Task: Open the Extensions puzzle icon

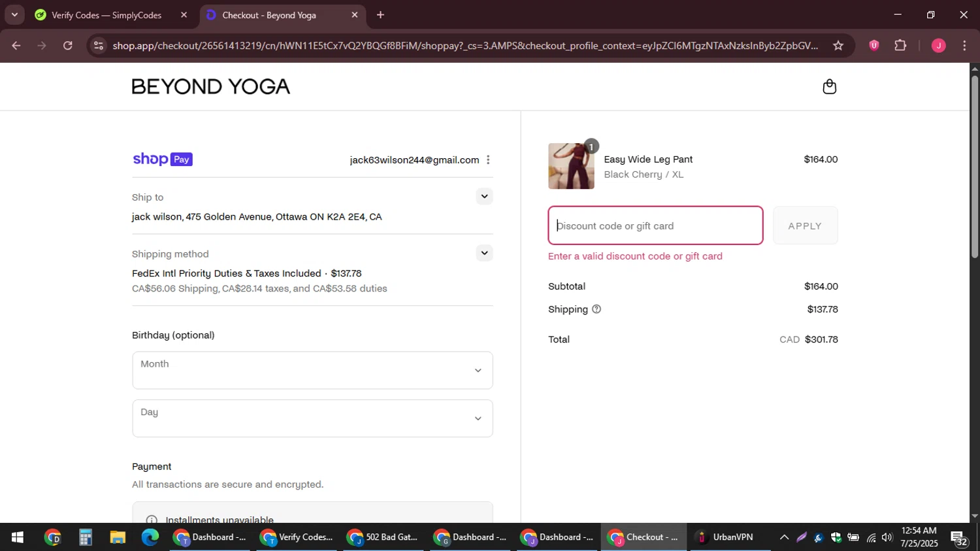Action: point(900,46)
